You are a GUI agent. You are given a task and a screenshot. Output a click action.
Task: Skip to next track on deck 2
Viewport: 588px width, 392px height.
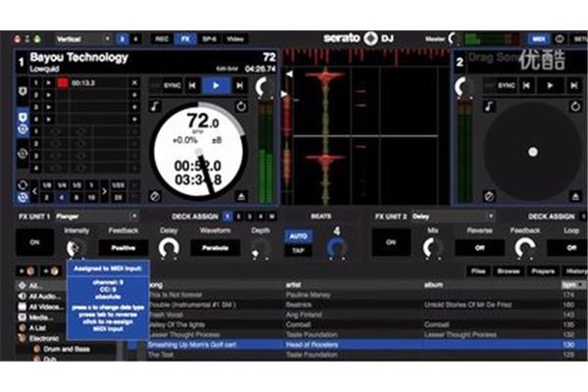click(x=573, y=85)
